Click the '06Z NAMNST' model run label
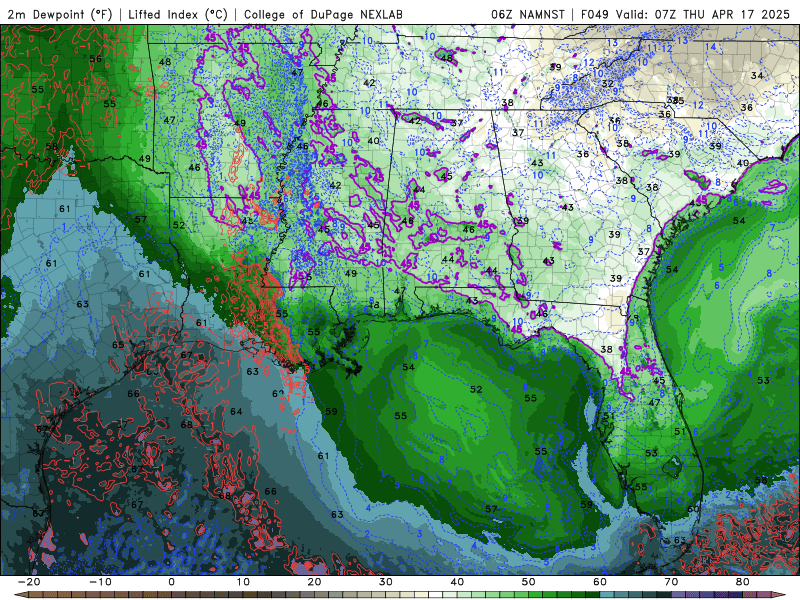800x600 pixels. (528, 15)
